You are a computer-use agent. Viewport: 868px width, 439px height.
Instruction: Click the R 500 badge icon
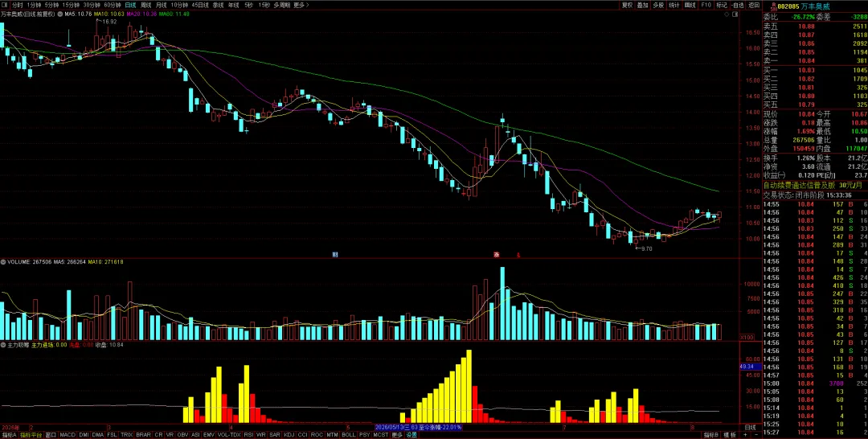click(773, 6)
